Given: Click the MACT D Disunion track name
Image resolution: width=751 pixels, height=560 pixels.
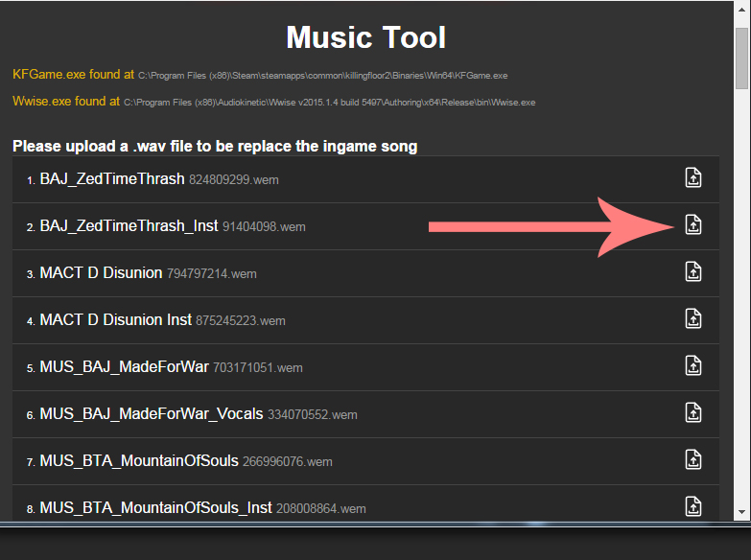Looking at the screenshot, I should coord(101,273).
